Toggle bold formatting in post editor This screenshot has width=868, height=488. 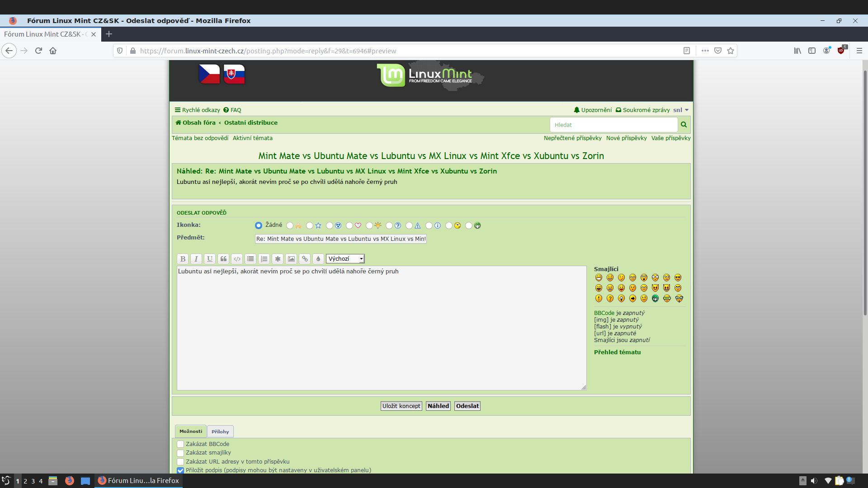point(183,259)
